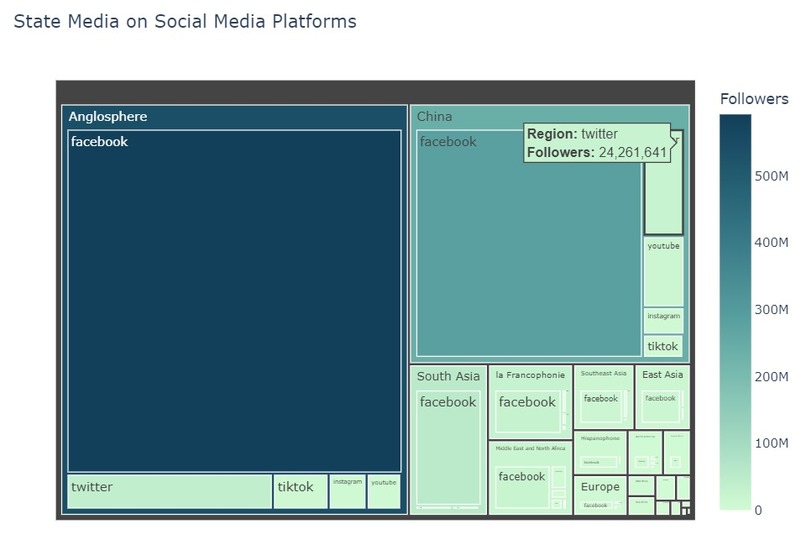Click the dark root bar above the treemap
This screenshot has width=806, height=545.
click(375, 93)
